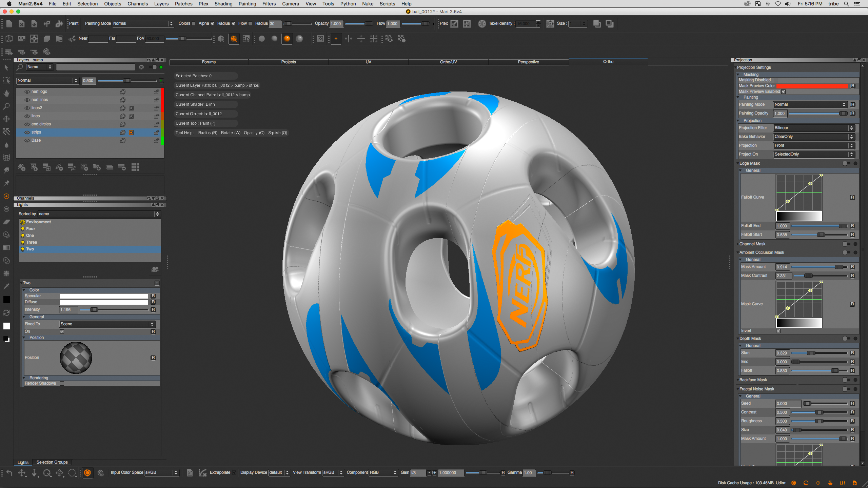
Task: Click the add-light plus button in Two panel
Action: (x=157, y=283)
